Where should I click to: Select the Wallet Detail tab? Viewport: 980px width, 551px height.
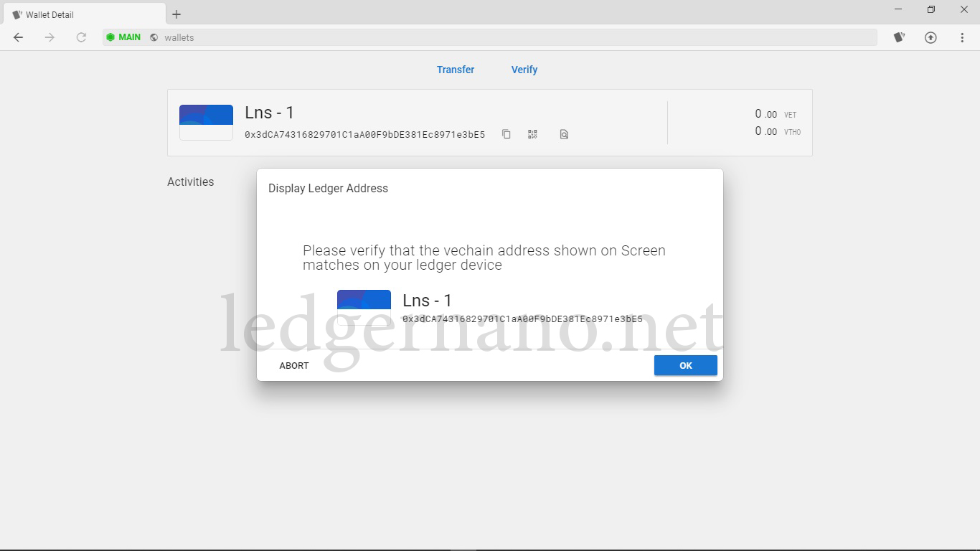click(85, 14)
